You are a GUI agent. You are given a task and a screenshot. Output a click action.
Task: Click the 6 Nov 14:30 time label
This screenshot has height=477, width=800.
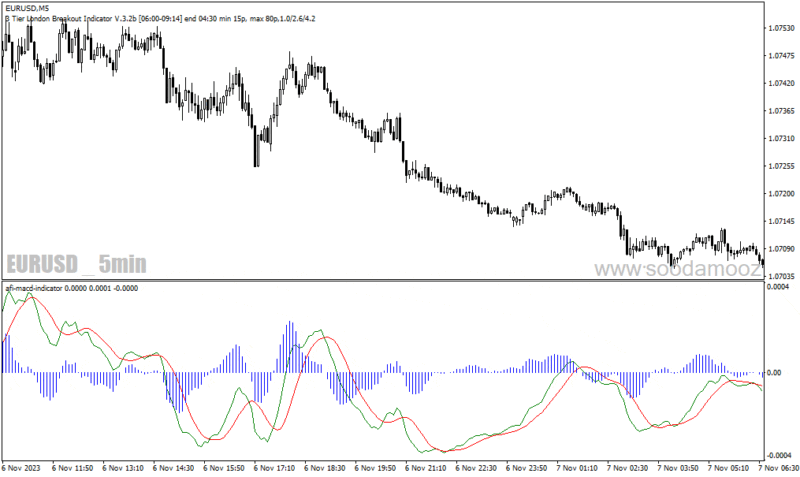tap(173, 468)
